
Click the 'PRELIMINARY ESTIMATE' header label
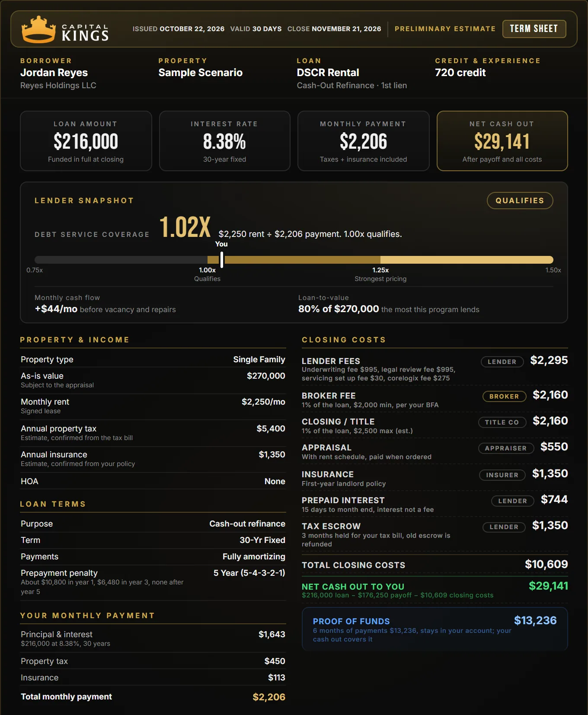445,29
